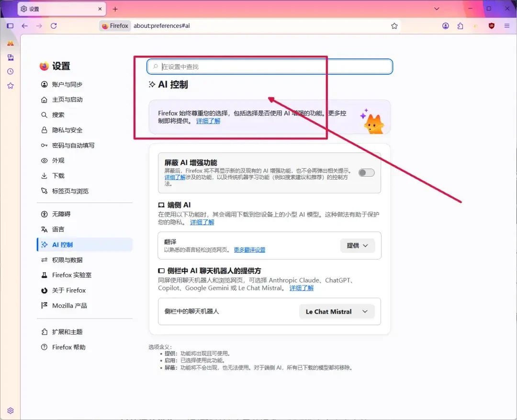This screenshot has width=517, height=420.
Task: Click 详细了解 link under chatbot provider section
Action: (302, 288)
